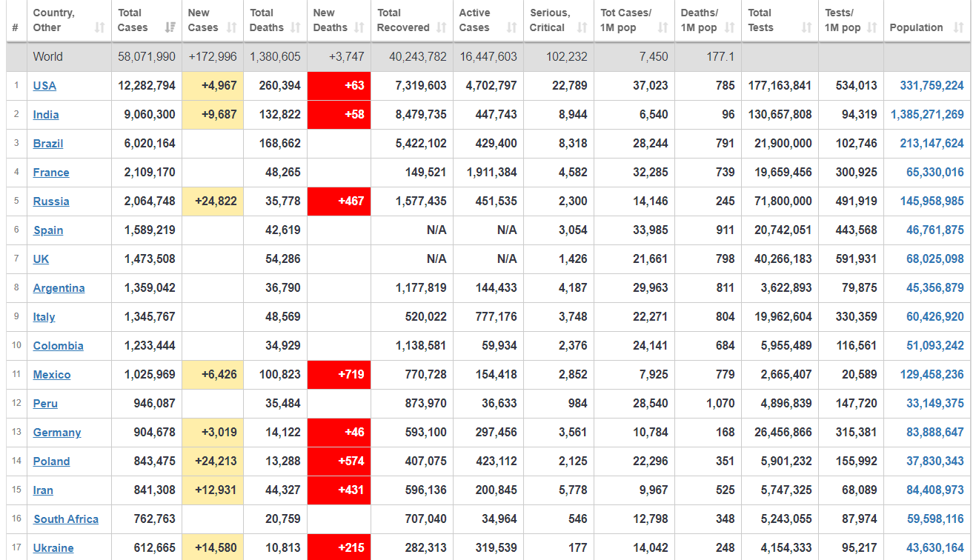Click Brazil population 213,147,624 link
The height and width of the screenshot is (560, 976).
pyautogui.click(x=932, y=144)
